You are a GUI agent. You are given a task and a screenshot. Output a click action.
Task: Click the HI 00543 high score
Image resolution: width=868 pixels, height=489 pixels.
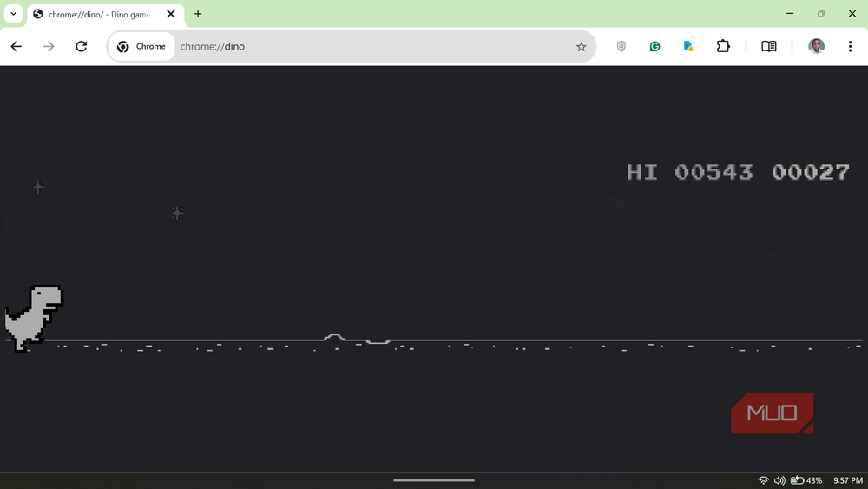point(690,172)
